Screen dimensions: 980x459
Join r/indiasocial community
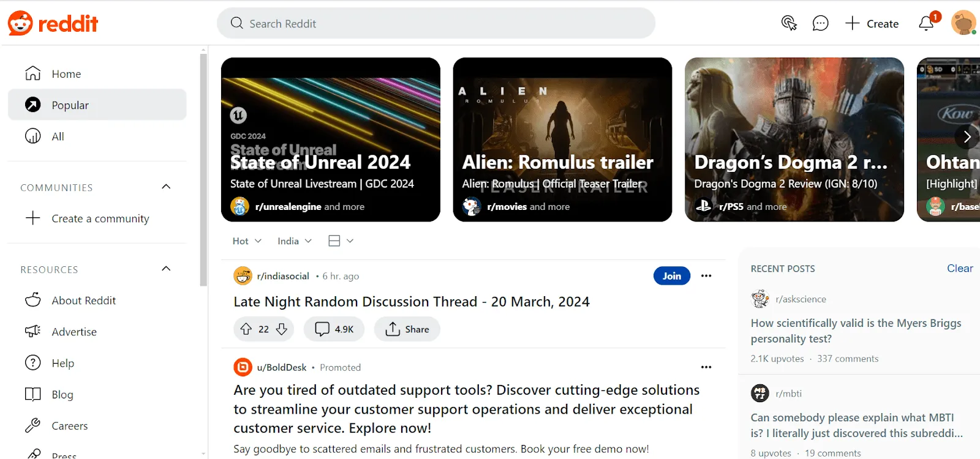coord(671,276)
